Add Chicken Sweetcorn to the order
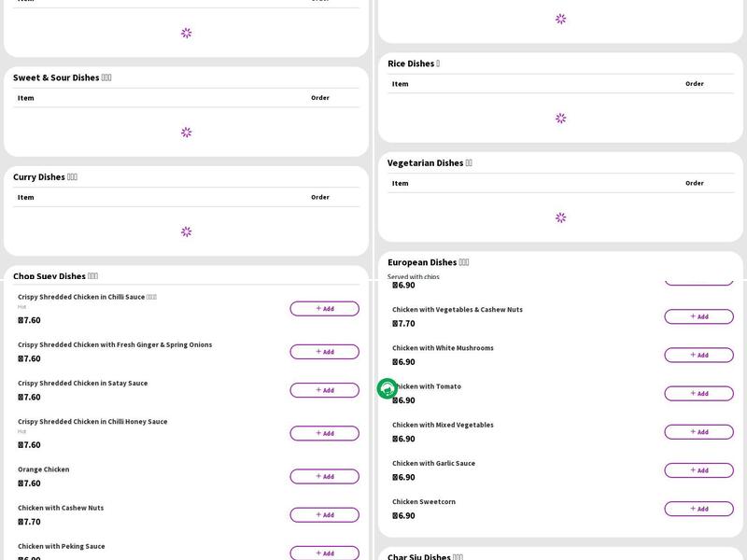This screenshot has width=747, height=560. click(698, 509)
